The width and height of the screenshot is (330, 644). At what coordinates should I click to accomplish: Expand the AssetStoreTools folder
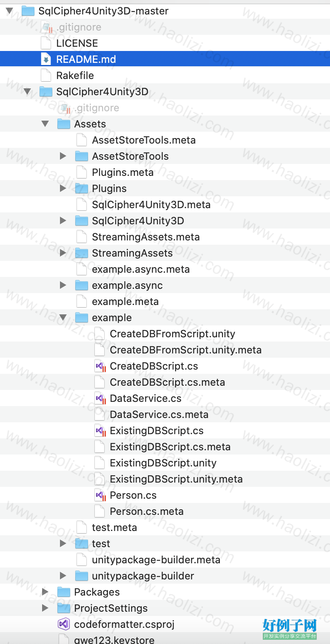(x=63, y=156)
